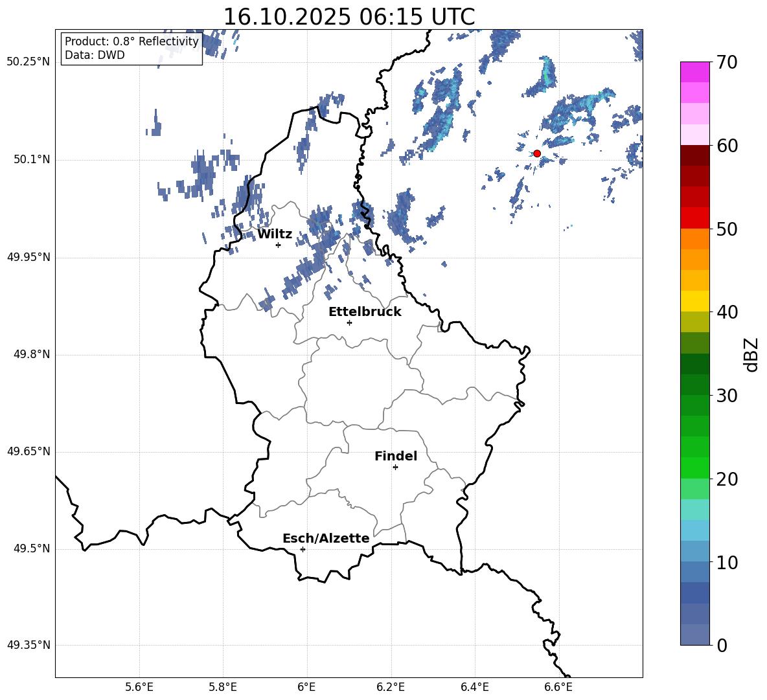
Task: Click the 'Data: DWD' legend line
Action: pyautogui.click(x=95, y=55)
